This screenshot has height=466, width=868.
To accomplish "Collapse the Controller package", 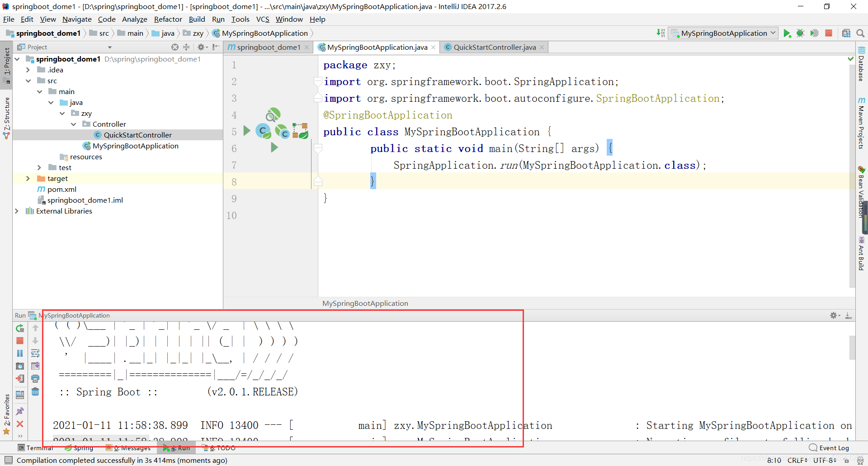I will pos(73,124).
